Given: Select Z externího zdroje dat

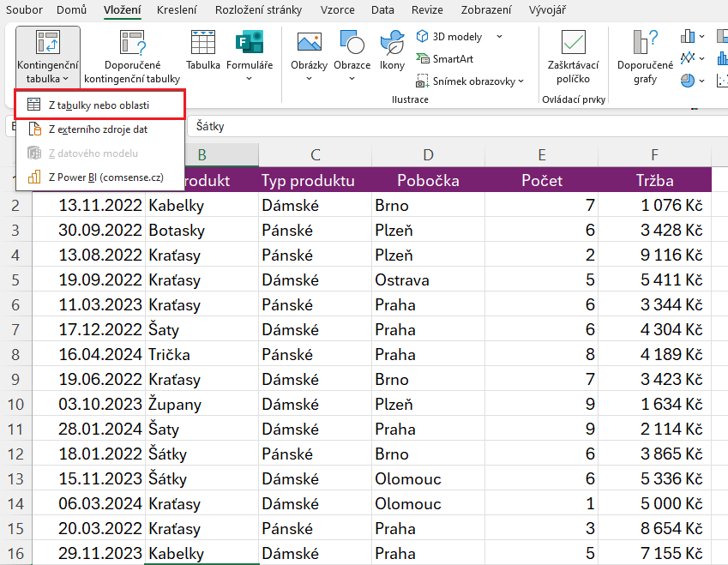Looking at the screenshot, I should [x=98, y=129].
